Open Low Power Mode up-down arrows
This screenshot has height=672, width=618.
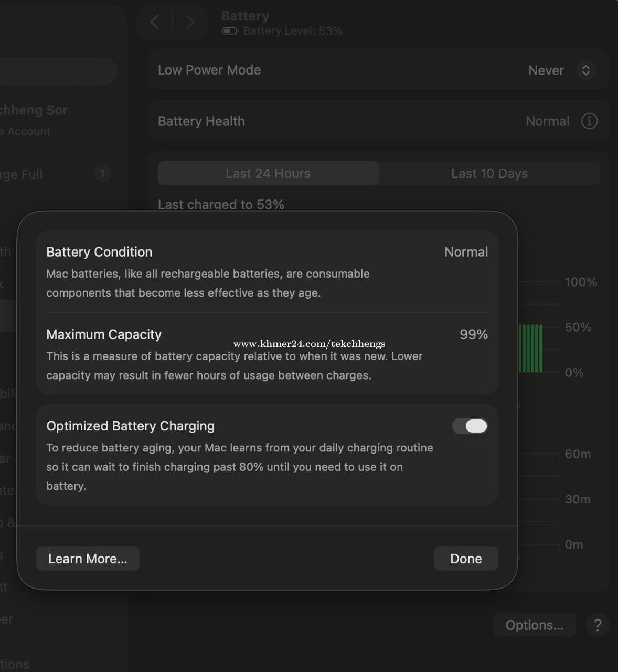(x=585, y=70)
